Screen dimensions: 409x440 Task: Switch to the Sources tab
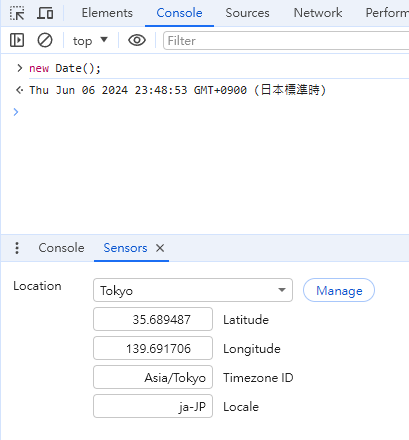coord(247,13)
